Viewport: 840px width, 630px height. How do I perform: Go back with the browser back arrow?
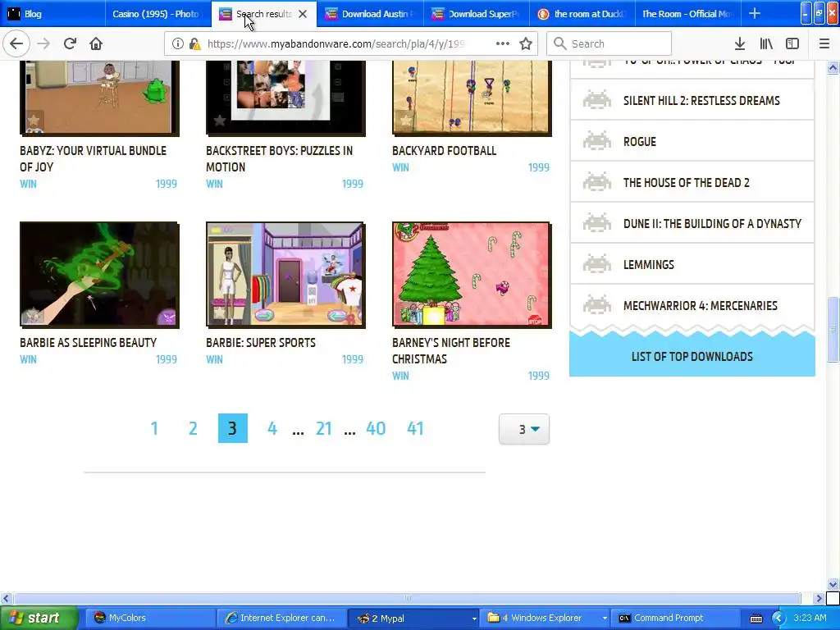[x=16, y=44]
